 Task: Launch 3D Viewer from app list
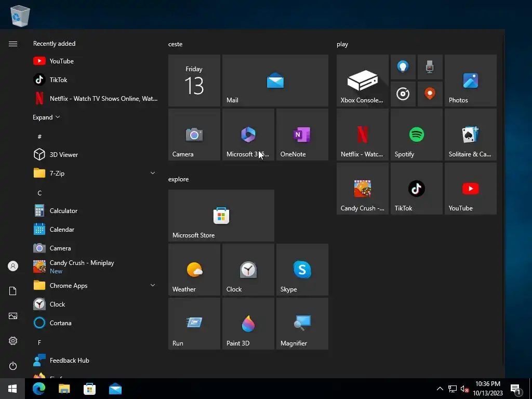point(95,154)
